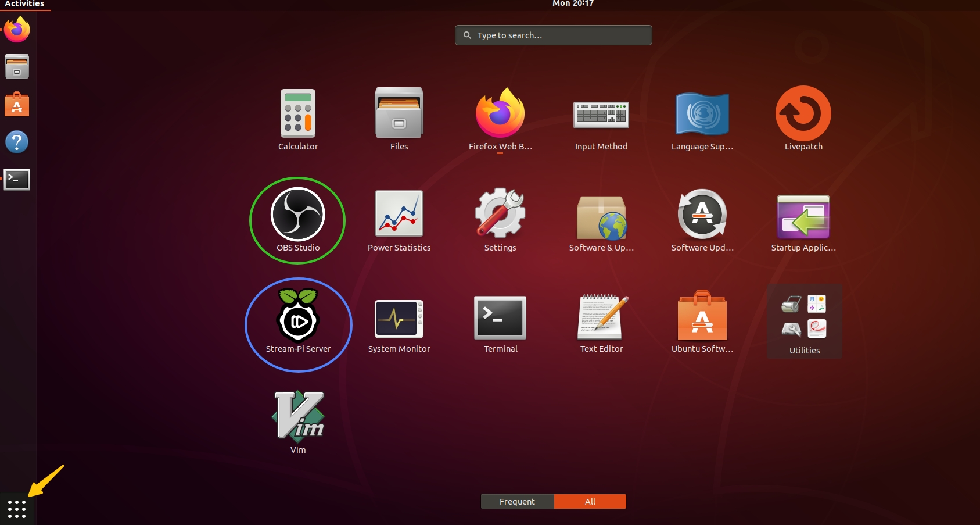Open the Settings app
The width and height of the screenshot is (980, 525).
[x=500, y=221]
